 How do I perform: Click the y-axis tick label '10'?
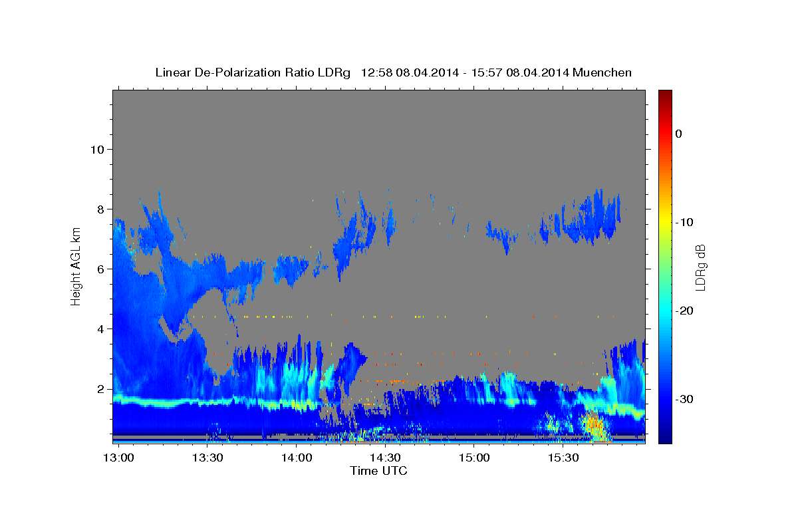[96, 149]
